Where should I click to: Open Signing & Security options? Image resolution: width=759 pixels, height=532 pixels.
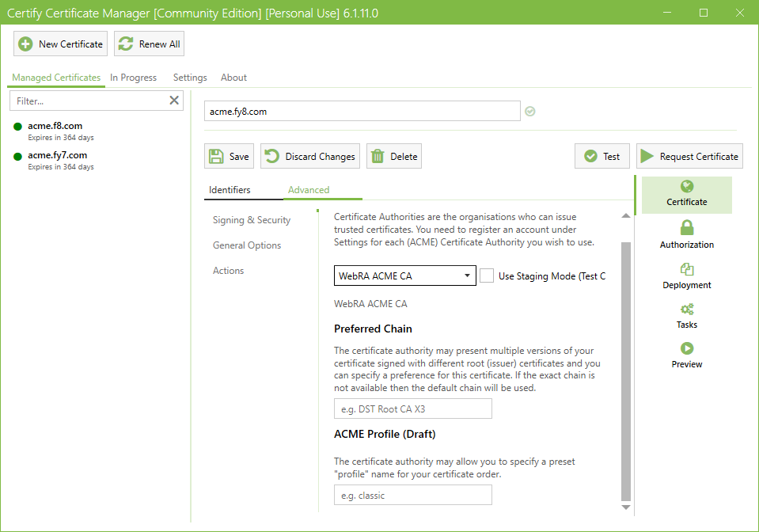pos(252,220)
